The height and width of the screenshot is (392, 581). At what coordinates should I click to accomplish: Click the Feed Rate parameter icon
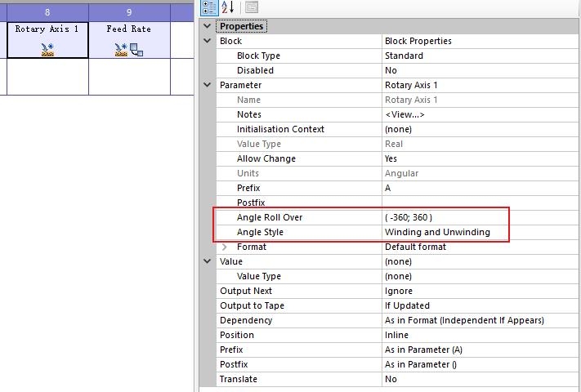tap(121, 50)
